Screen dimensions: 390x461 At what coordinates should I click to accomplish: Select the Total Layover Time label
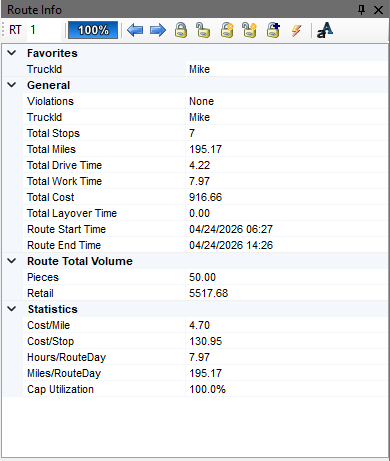point(72,213)
